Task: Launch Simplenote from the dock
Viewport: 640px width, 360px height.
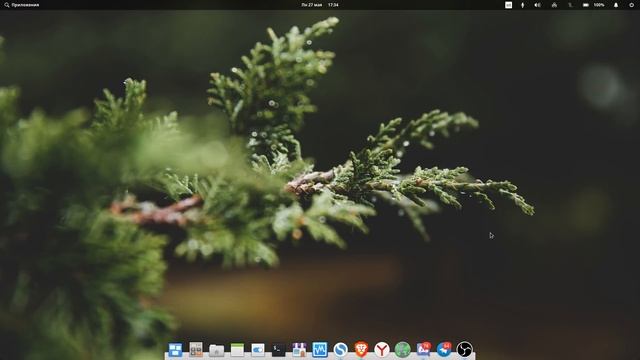Action: [x=340, y=350]
